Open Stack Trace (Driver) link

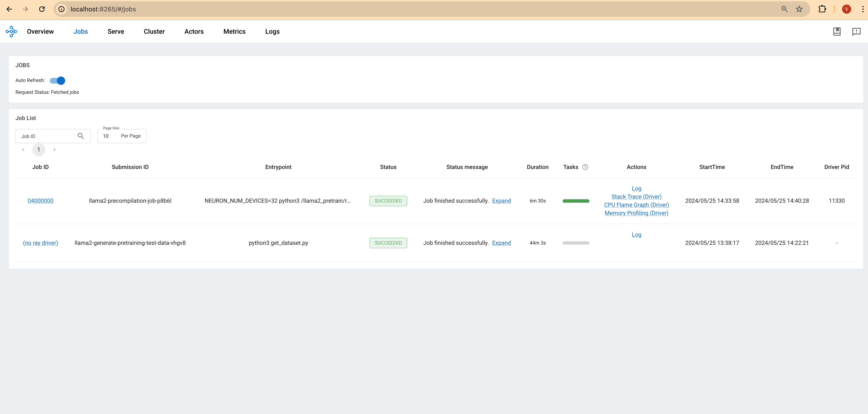point(637,197)
